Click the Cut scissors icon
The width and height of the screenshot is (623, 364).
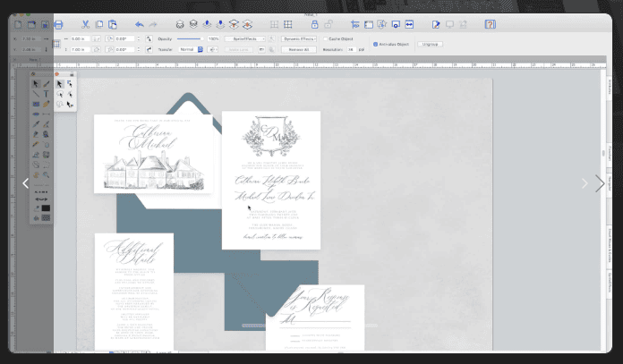click(x=85, y=25)
